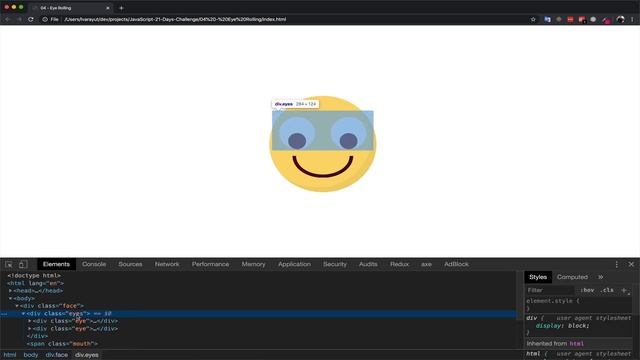Add a new style rule with plus
Viewport: 640px width, 360px height.
coord(624,290)
